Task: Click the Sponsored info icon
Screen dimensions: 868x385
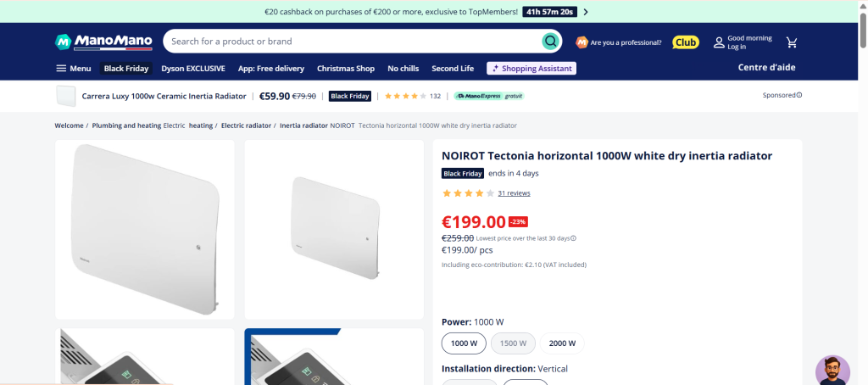Action: pos(799,95)
